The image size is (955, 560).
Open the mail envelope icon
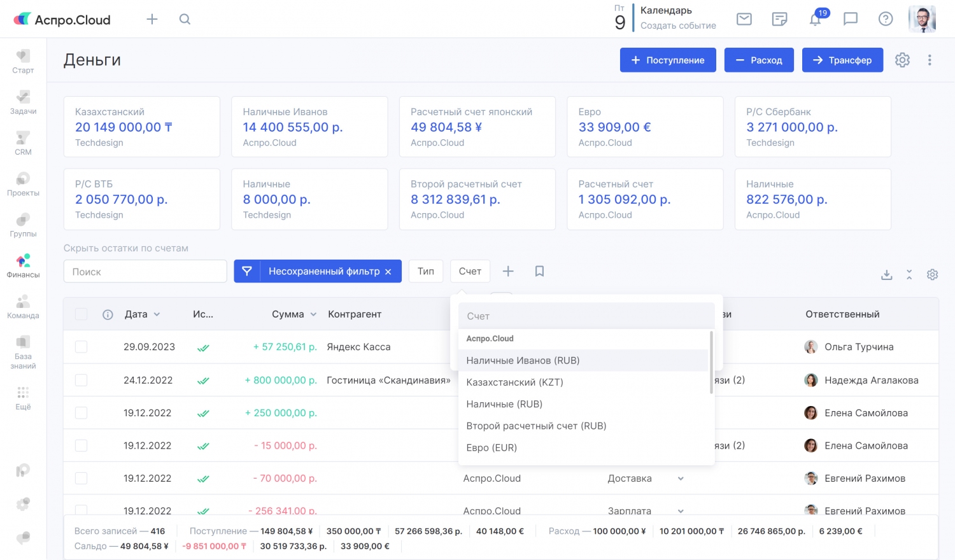(744, 19)
